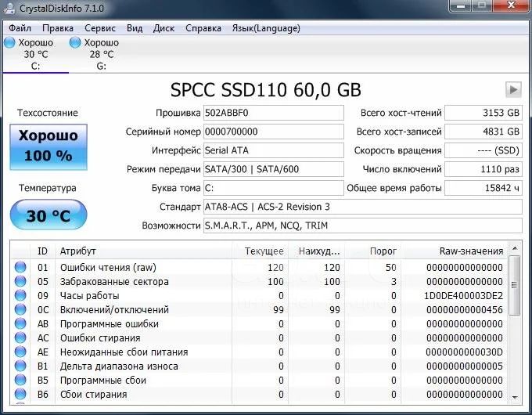Select the Программные сбои row

coord(260,380)
